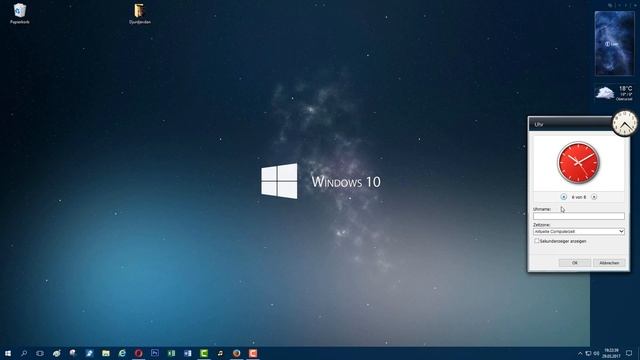
Task: Open Task View on the taskbar
Action: tap(40, 353)
